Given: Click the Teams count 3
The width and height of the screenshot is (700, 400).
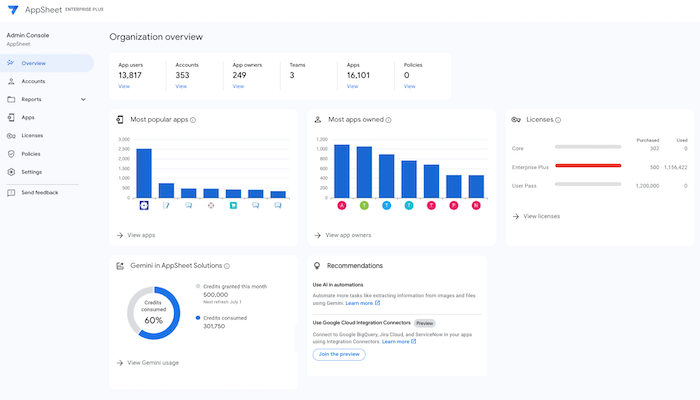Looking at the screenshot, I should click(x=292, y=75).
